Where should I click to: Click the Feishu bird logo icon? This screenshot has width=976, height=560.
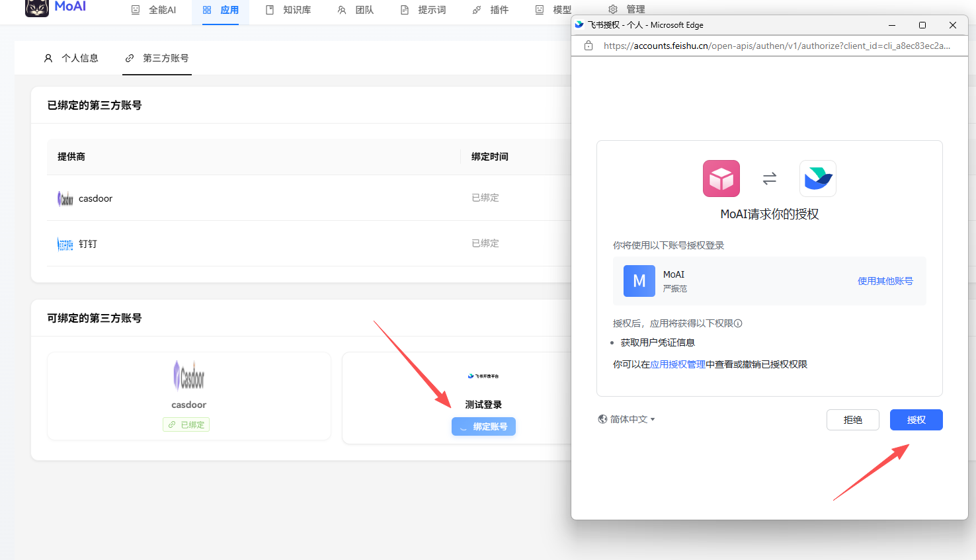[817, 179]
